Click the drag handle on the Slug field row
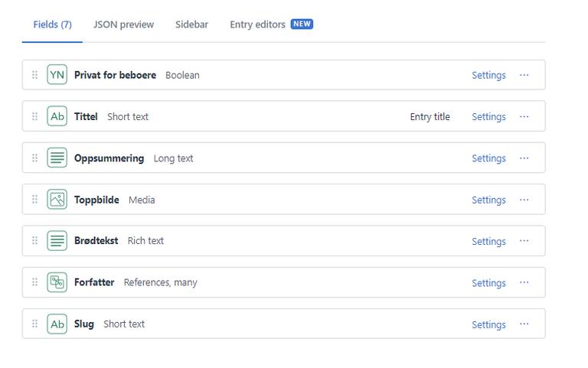Image resolution: width=588 pixels, height=368 pixels. (35, 324)
